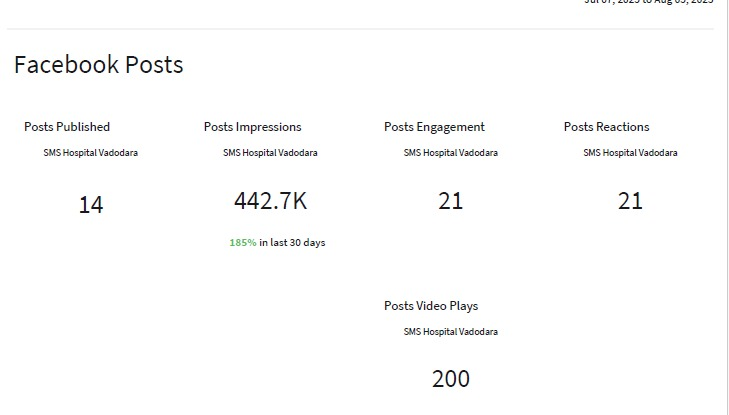
Task: Click the Posts Reactions value 21
Action: pos(630,201)
